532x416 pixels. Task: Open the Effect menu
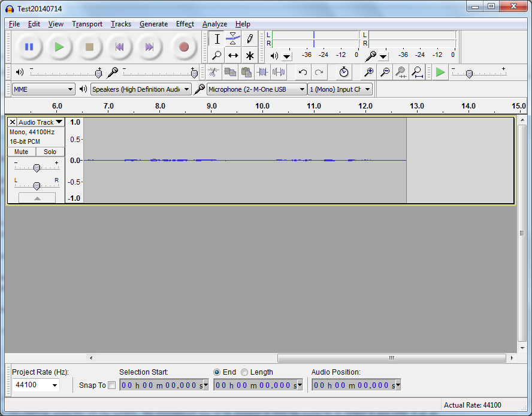click(x=185, y=24)
